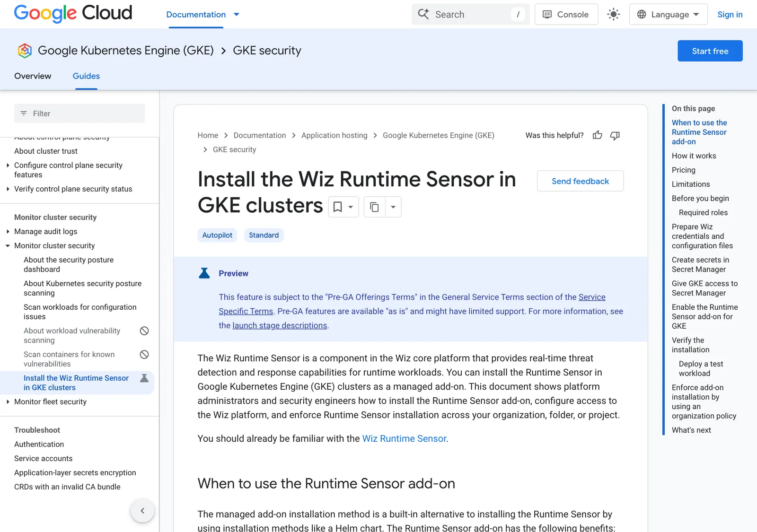Open the copy page options dropdown arrow
The width and height of the screenshot is (757, 532).
[393, 207]
